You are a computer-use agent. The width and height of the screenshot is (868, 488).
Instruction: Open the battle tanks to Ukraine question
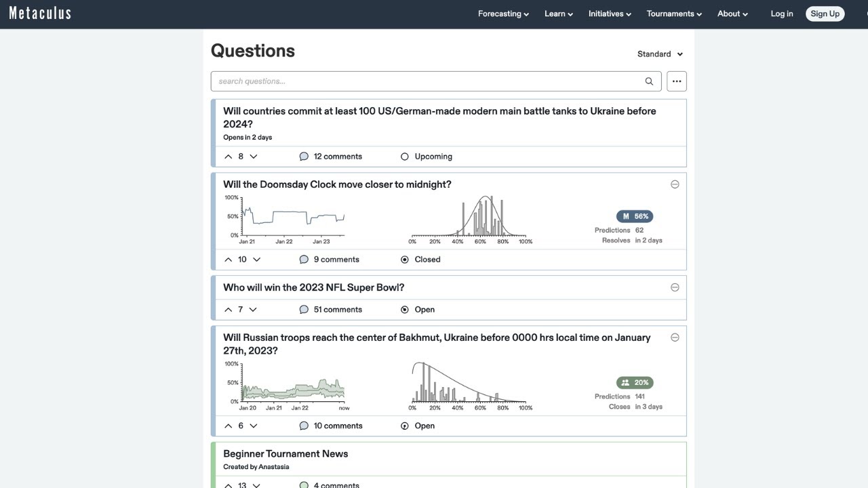pyautogui.click(x=439, y=117)
